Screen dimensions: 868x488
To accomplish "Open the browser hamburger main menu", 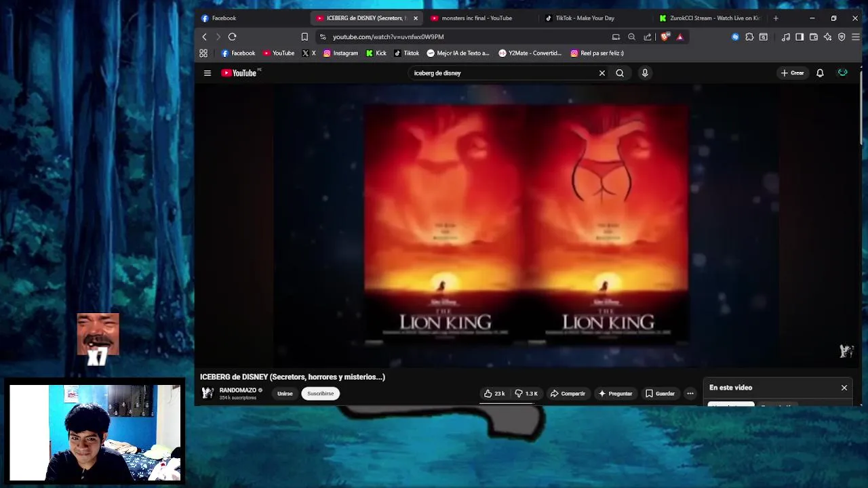I will pos(856,37).
